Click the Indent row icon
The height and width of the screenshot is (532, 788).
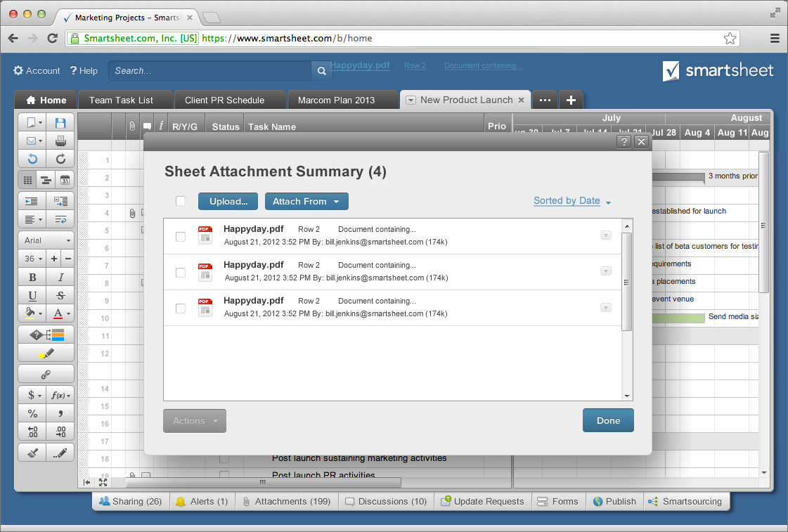(x=60, y=202)
